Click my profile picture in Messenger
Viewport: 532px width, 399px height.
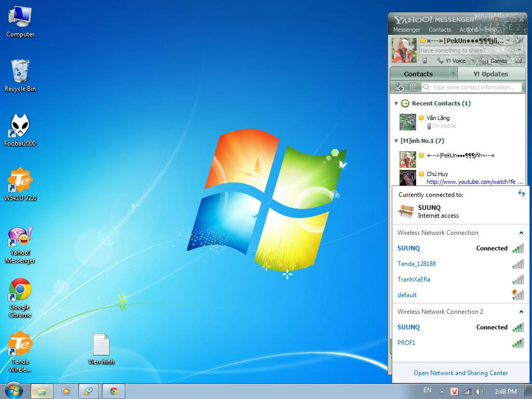404,50
